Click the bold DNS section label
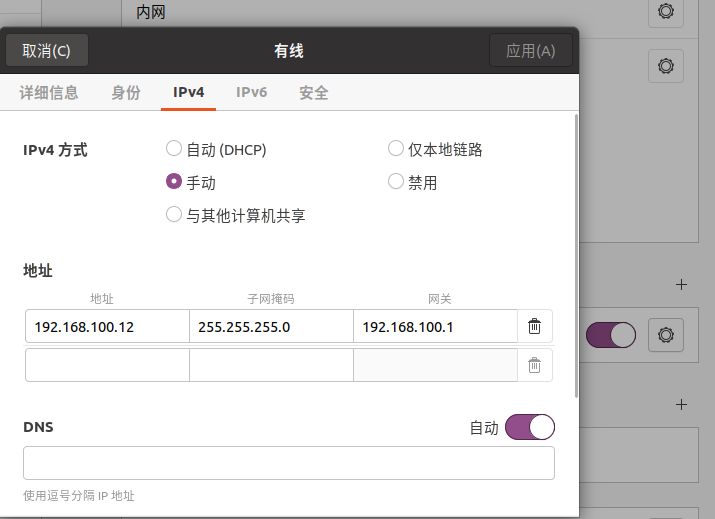Viewport: 715px width, 519px height. 38,427
